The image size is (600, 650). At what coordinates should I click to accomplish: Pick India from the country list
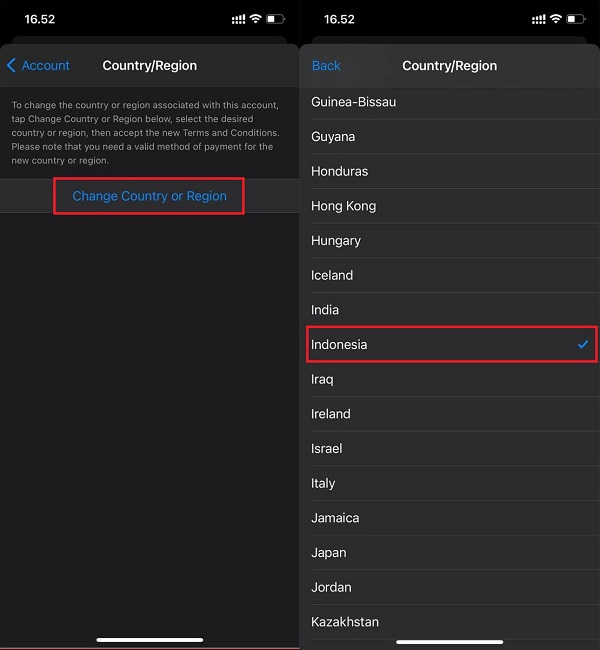(x=325, y=310)
